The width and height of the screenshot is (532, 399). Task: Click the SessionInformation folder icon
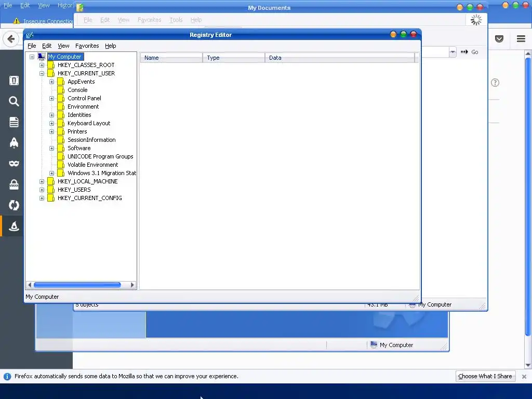(61, 140)
